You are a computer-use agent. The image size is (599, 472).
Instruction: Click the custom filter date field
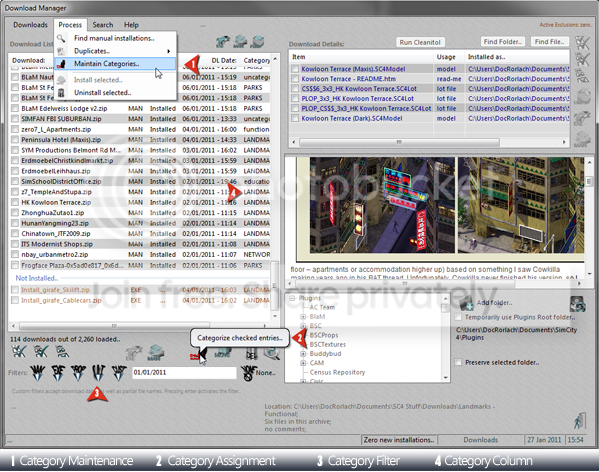pos(184,373)
